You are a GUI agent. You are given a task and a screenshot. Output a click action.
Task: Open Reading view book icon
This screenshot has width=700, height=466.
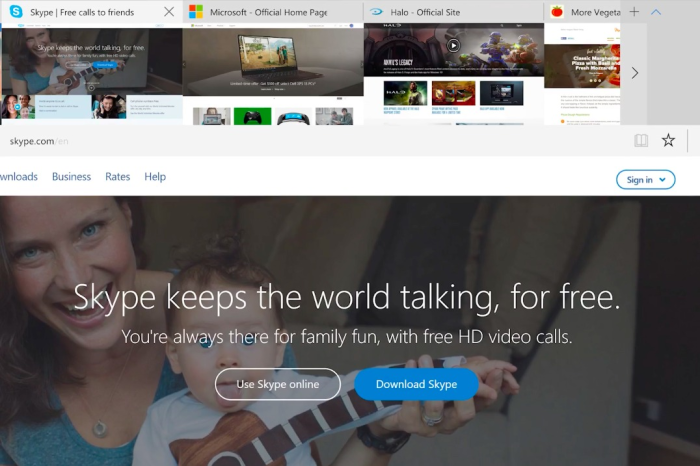tap(641, 141)
